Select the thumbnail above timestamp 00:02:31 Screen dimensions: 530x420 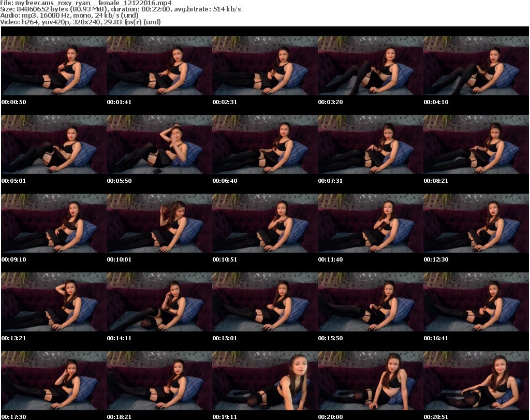[265, 66]
